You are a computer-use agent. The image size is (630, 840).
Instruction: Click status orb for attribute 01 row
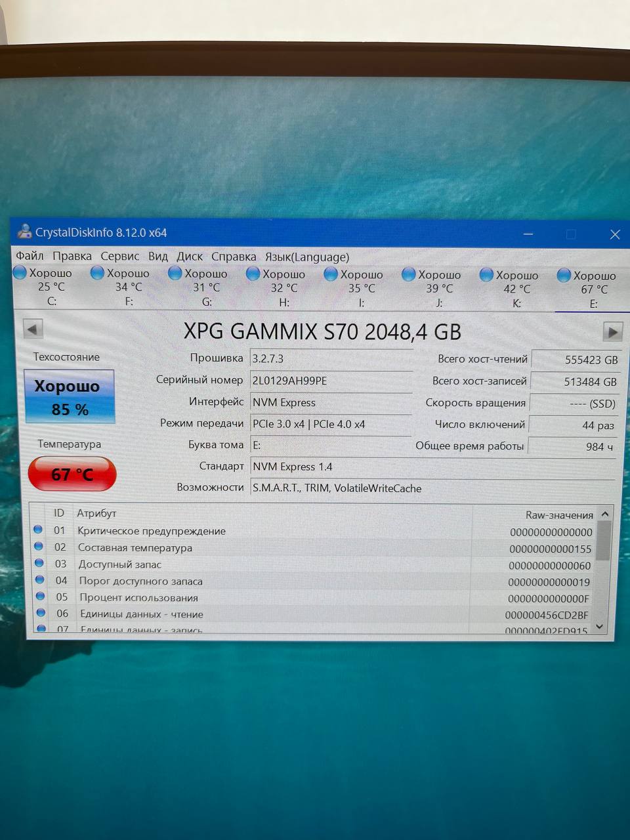[x=37, y=529]
